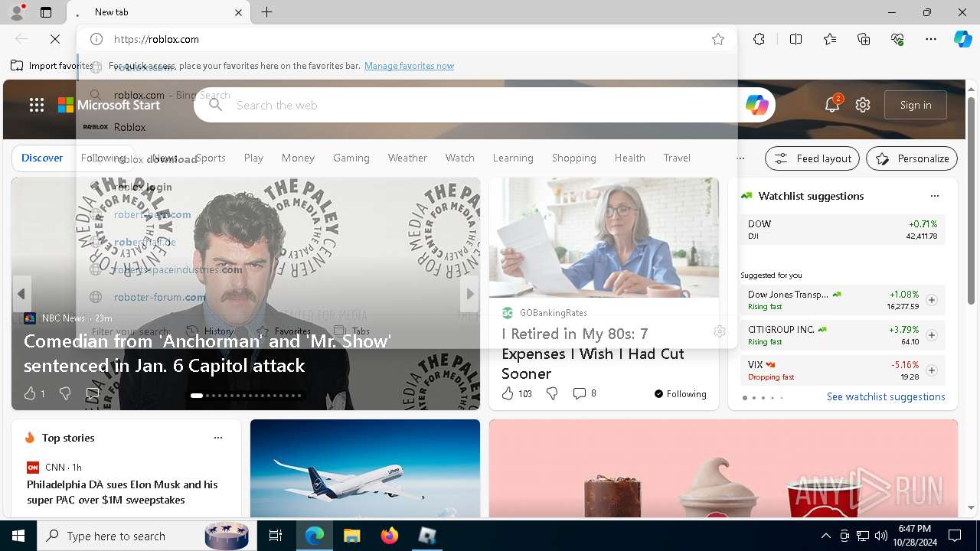Open the Collections icon
Image resolution: width=980 pixels, height=551 pixels.
coord(864,39)
